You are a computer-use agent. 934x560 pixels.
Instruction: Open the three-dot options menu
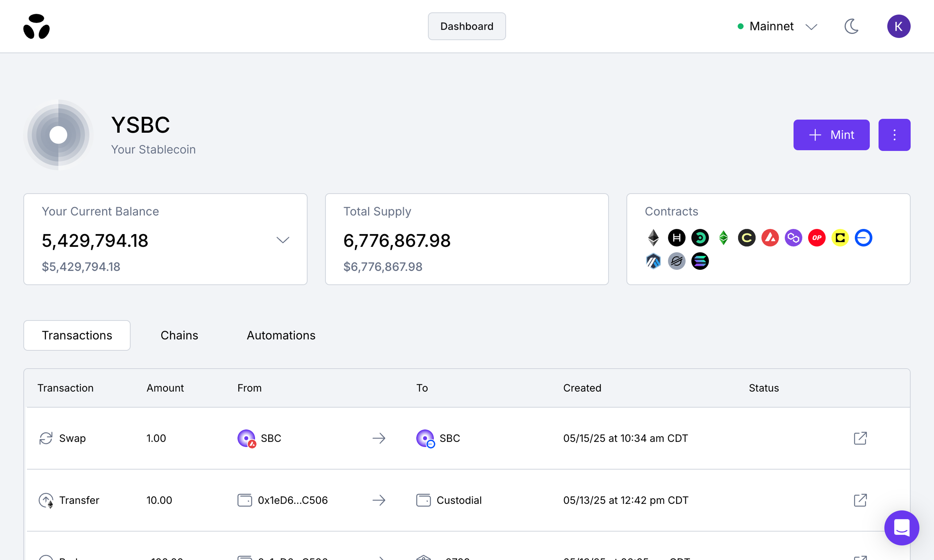click(x=894, y=135)
